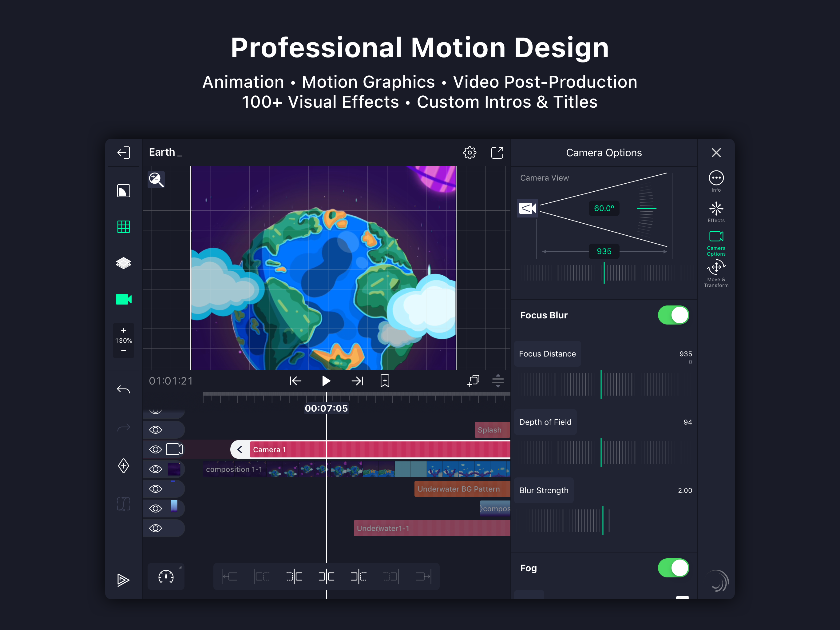Toggle the grid overlay icon
840x630 pixels.
[123, 227]
